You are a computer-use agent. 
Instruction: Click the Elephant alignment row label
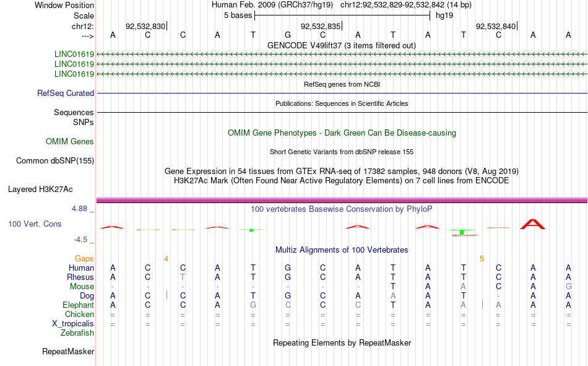[x=78, y=305]
